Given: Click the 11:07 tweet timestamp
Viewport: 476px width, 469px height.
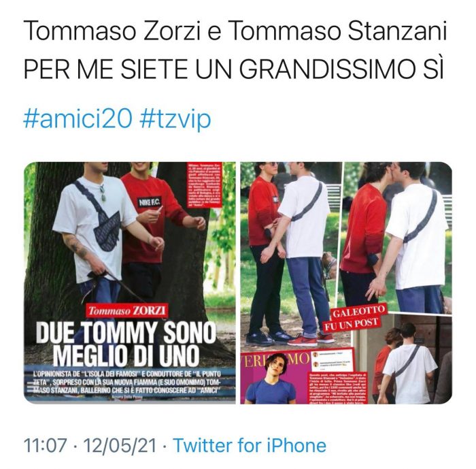Looking at the screenshot, I should pos(45,445).
